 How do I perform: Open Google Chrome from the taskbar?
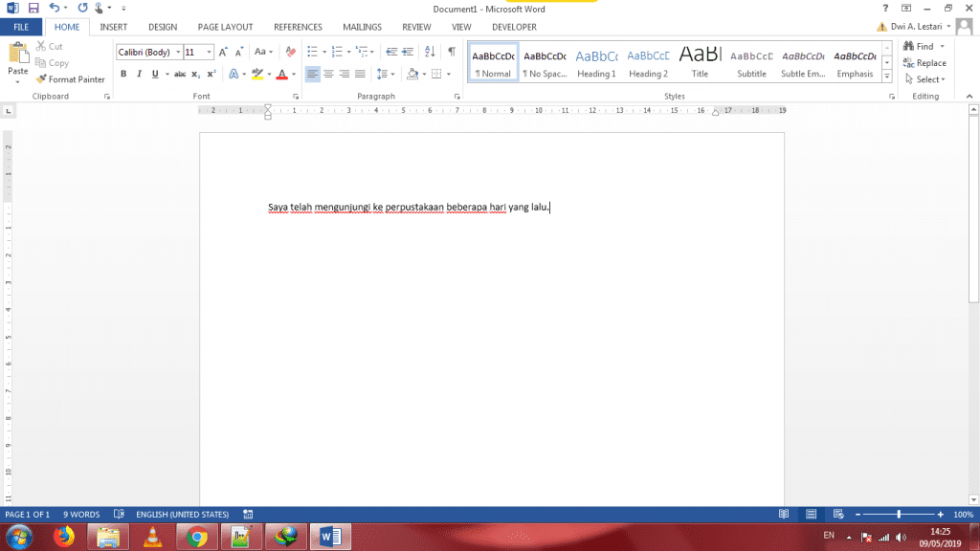pyautogui.click(x=197, y=537)
